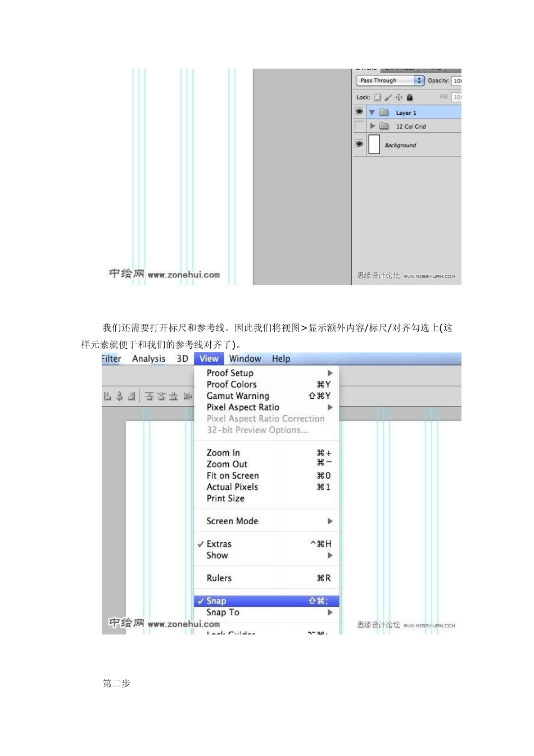Open the Help menu

pos(281,359)
